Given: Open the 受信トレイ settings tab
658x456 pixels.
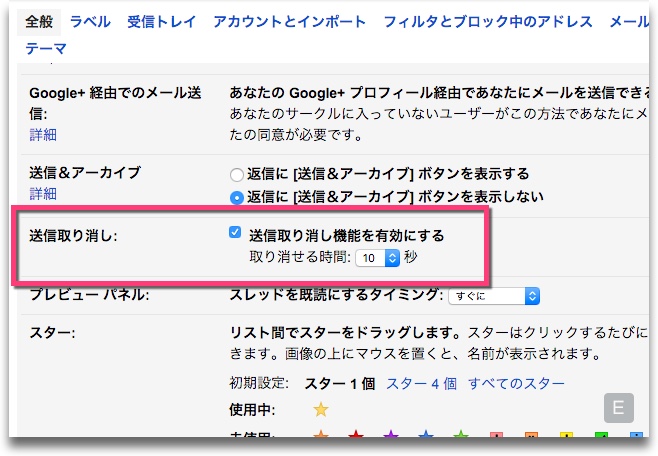Looking at the screenshot, I should (x=162, y=21).
